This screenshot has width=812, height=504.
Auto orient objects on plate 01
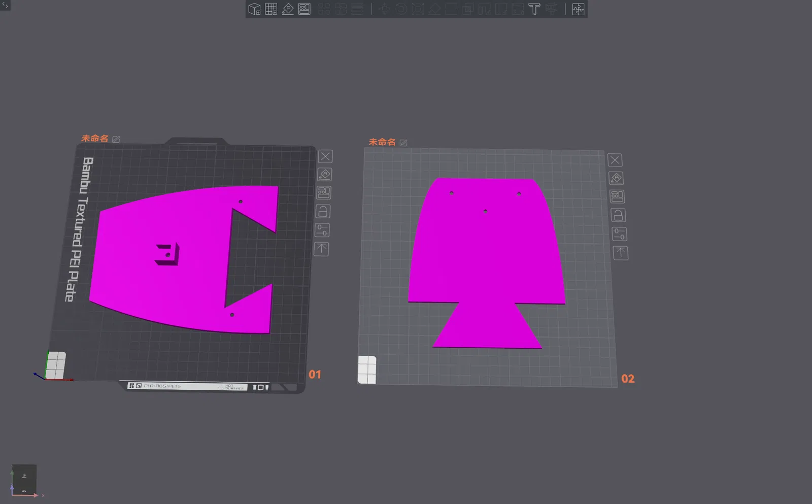325,175
